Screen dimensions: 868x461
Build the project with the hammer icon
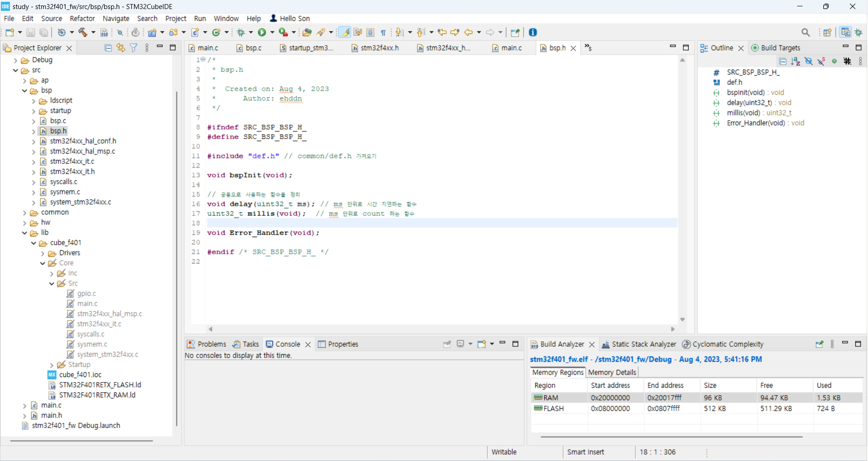83,32
